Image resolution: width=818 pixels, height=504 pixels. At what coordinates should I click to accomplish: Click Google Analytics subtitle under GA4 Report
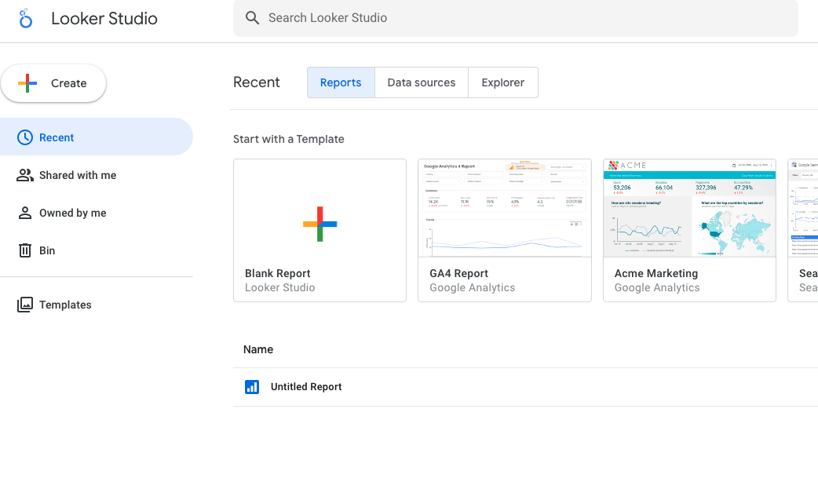point(472,287)
